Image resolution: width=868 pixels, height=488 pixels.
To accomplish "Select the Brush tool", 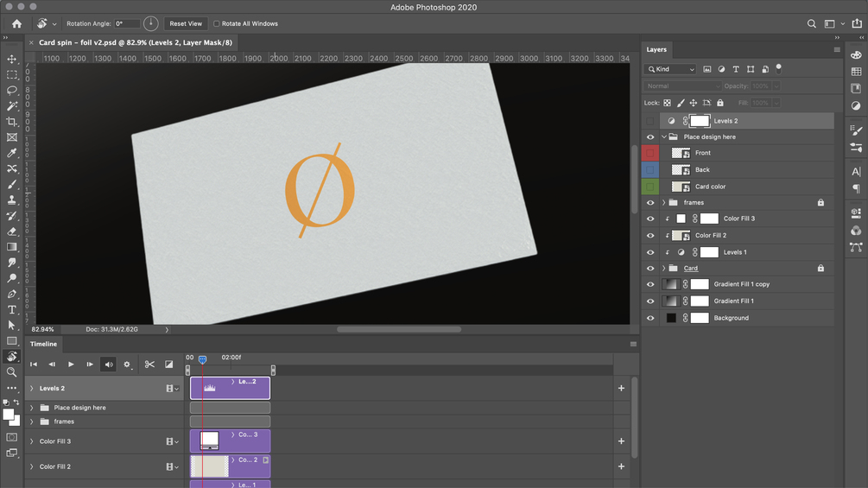I will (x=11, y=184).
